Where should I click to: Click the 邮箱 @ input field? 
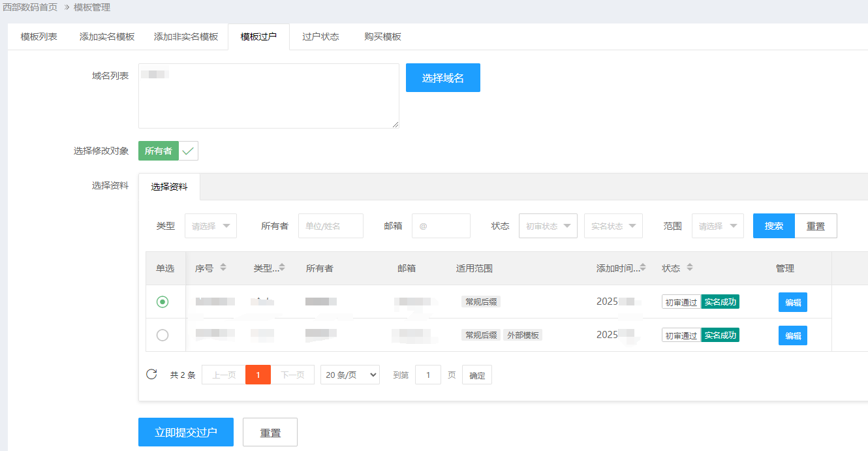tap(441, 226)
